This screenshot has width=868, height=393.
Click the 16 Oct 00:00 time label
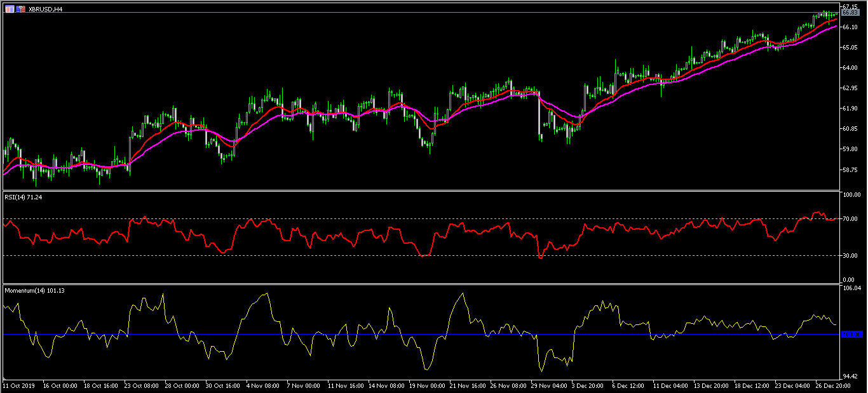[x=60, y=385]
